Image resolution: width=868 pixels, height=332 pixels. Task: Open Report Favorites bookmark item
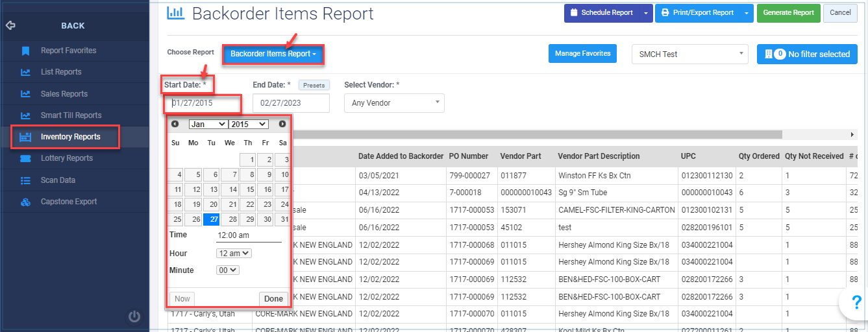pos(68,51)
